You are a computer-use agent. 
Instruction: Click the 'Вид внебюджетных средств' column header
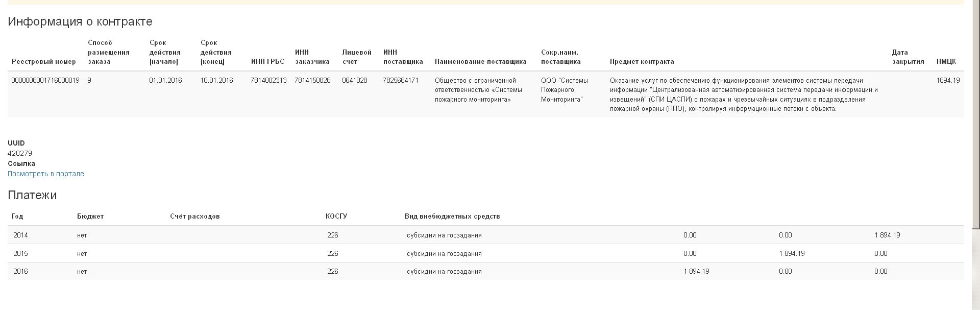coord(452,217)
